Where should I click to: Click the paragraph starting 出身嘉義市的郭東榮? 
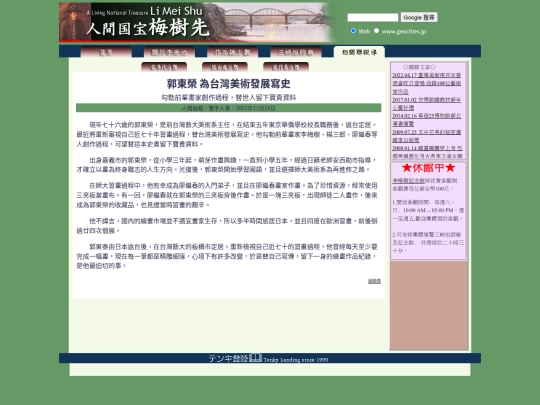[x=227, y=165]
